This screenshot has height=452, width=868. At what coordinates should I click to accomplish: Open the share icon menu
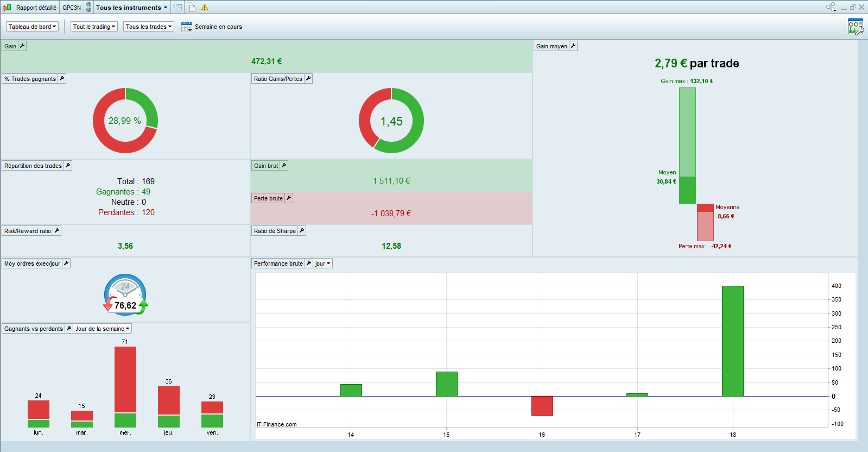click(831, 7)
